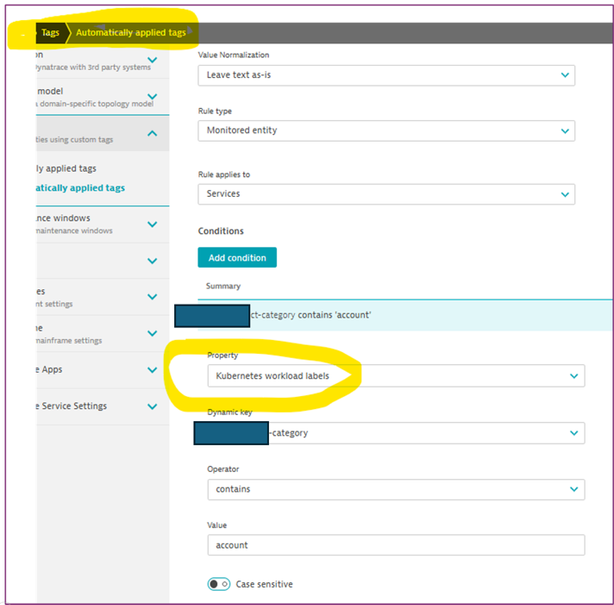
Task: Open the Operator contains dropdown
Action: coord(395,489)
